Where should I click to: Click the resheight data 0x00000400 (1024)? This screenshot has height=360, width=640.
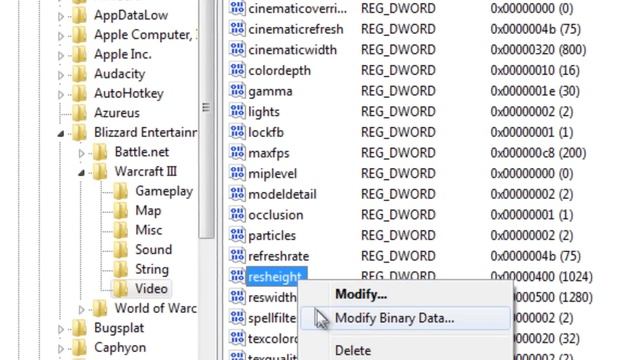click(x=541, y=276)
